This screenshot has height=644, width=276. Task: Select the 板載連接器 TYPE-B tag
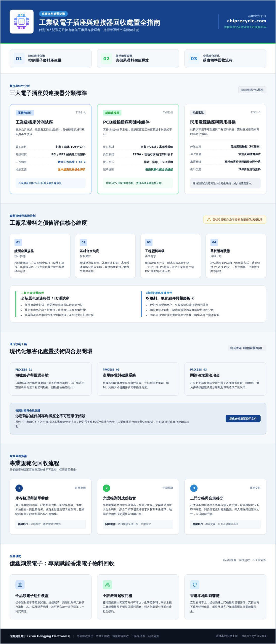[112, 113]
